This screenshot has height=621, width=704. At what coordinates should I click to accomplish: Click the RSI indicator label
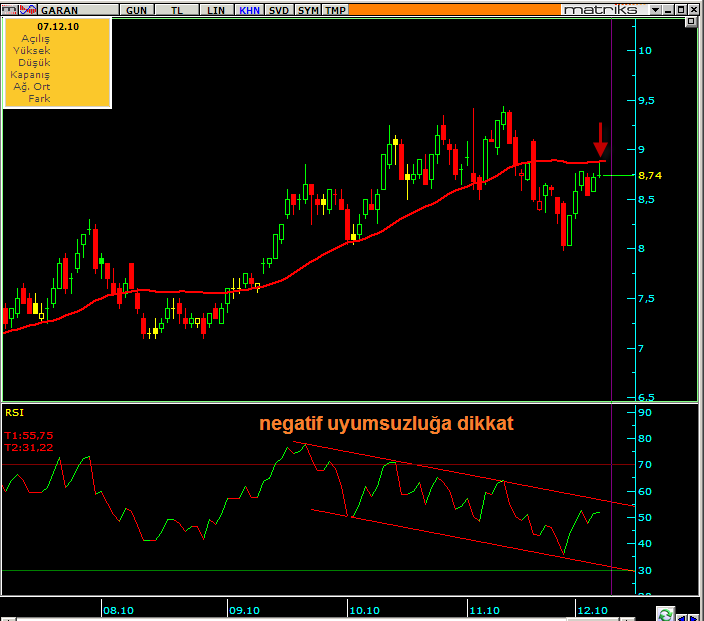tap(15, 412)
